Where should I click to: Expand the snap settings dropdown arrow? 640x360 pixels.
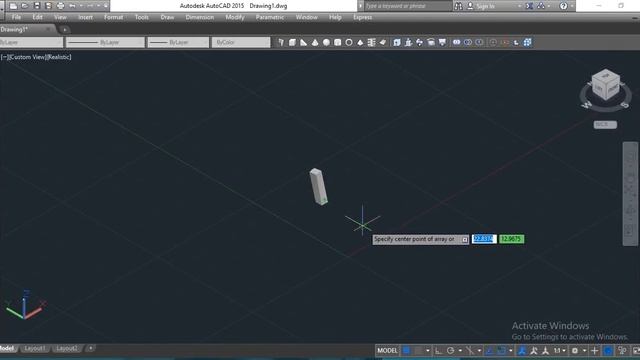(428, 351)
